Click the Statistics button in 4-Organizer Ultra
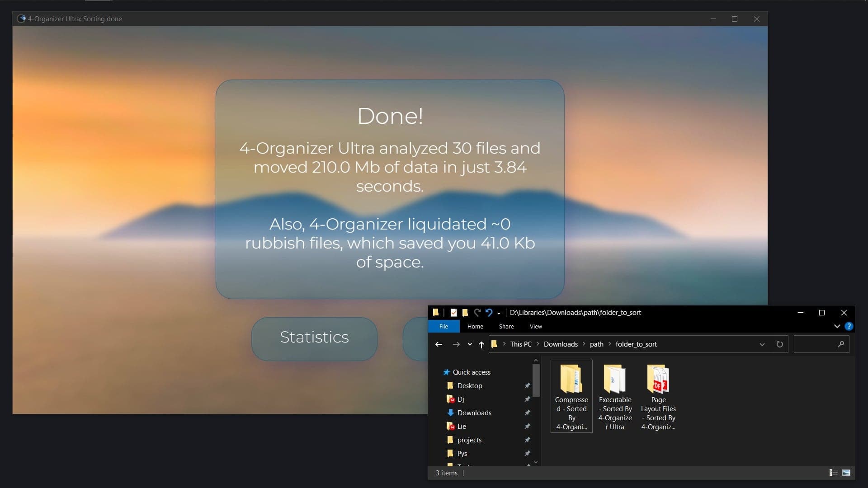 click(314, 337)
